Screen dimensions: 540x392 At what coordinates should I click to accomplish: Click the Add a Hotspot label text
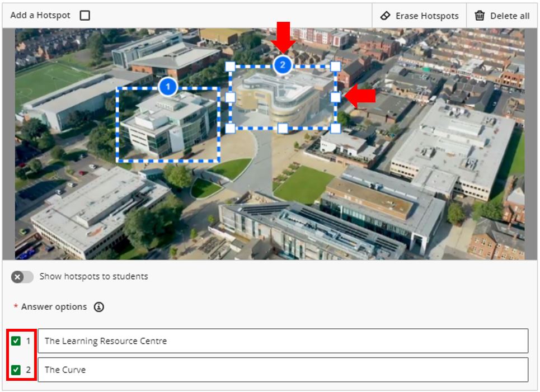(x=40, y=15)
